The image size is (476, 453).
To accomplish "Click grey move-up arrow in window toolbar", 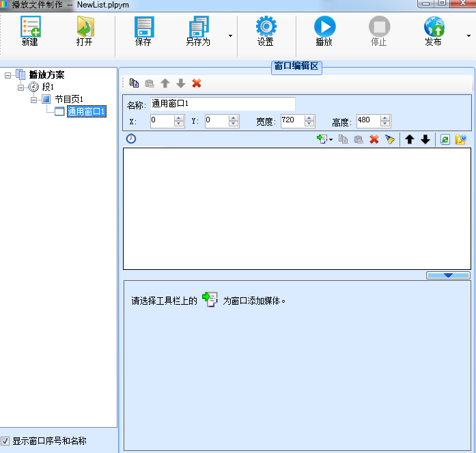I will click(165, 83).
